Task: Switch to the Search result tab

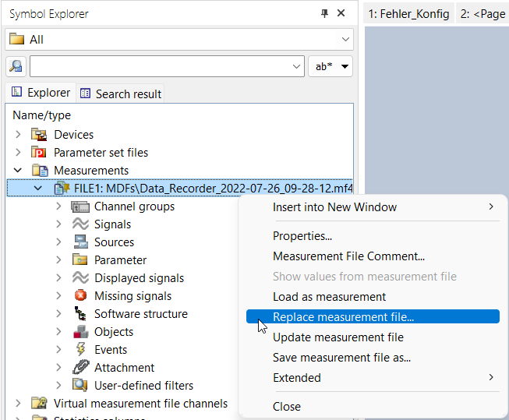Action: [121, 94]
